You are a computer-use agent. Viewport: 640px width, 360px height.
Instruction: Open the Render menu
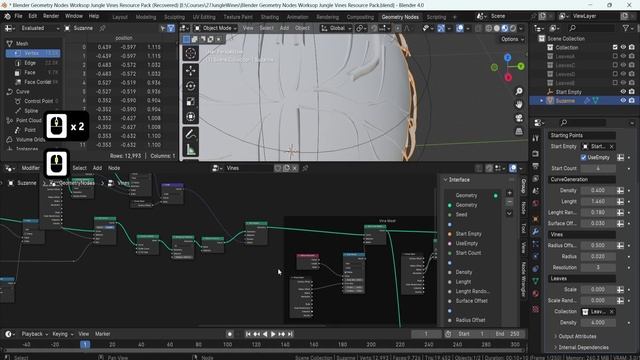51,16
